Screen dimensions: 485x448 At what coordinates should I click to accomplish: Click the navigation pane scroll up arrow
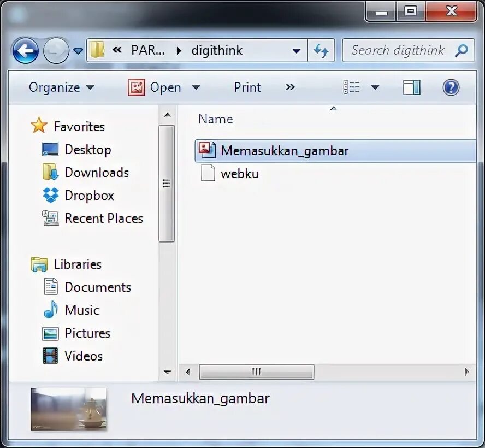(x=167, y=115)
